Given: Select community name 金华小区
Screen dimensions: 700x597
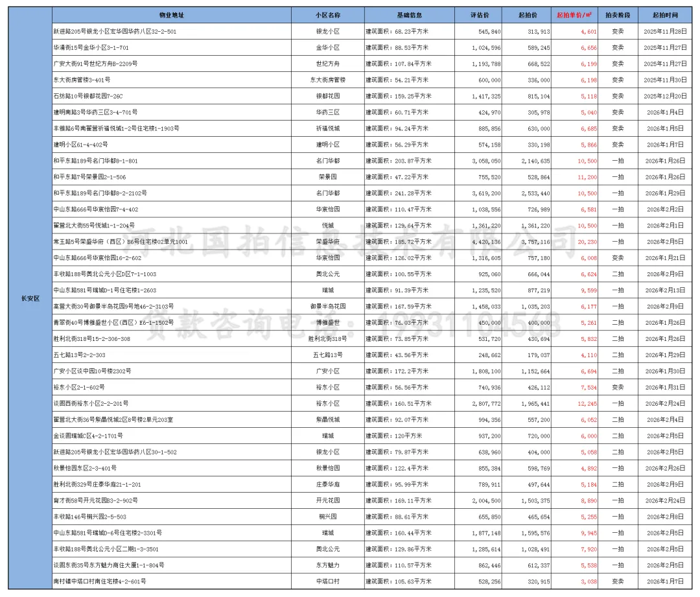Looking at the screenshot, I should pyautogui.click(x=328, y=48).
